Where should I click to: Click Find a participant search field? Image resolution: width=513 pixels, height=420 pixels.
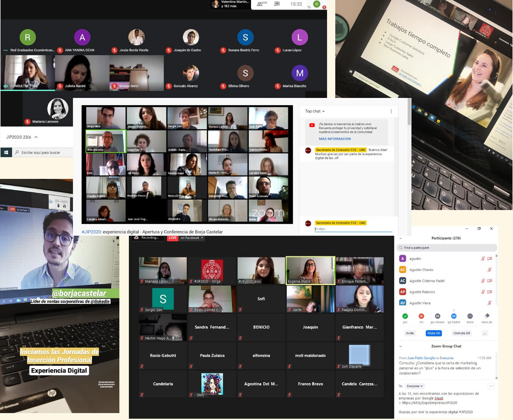[447, 248]
